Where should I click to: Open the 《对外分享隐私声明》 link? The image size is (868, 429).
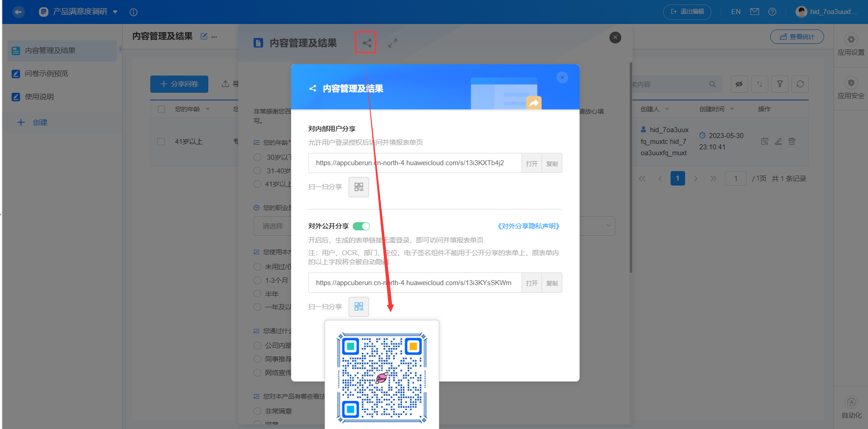pos(528,226)
